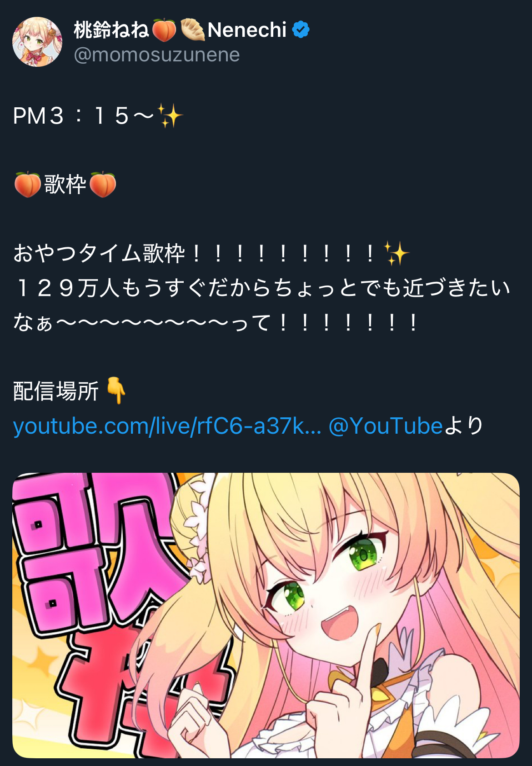This screenshot has height=766, width=532.
Task: Tap the peach emoji before 歌枠
Action: [27, 185]
